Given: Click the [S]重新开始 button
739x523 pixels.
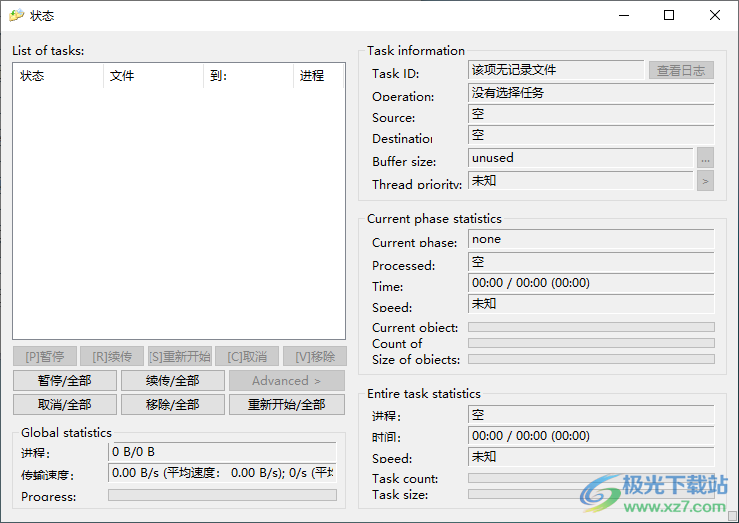Looking at the screenshot, I should tap(180, 356).
